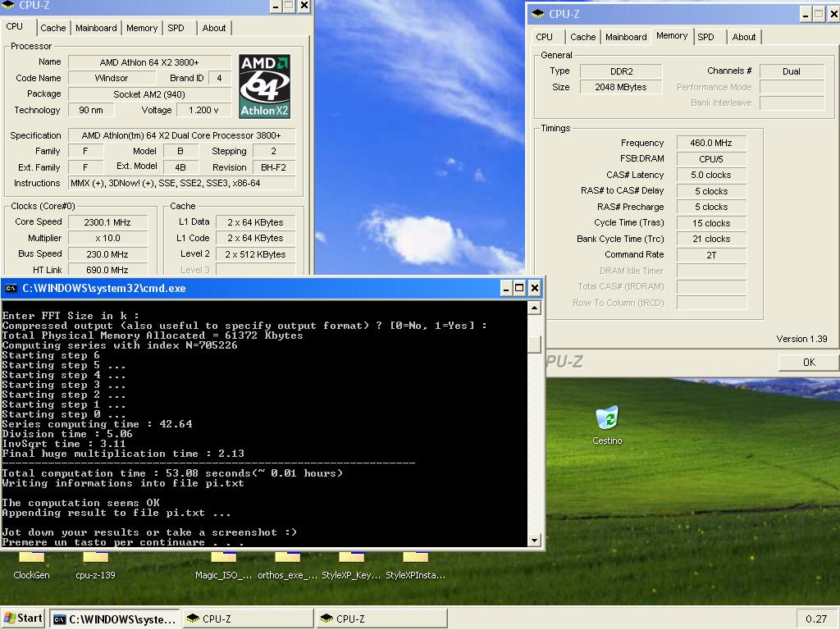
Task: Close the left CPU-Z window
Action: [x=304, y=6]
